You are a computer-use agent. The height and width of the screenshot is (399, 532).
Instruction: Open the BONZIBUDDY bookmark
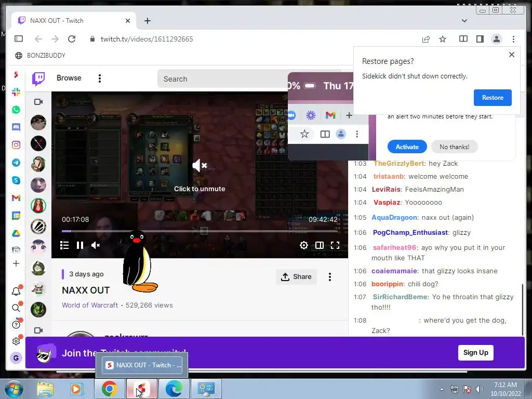point(40,55)
